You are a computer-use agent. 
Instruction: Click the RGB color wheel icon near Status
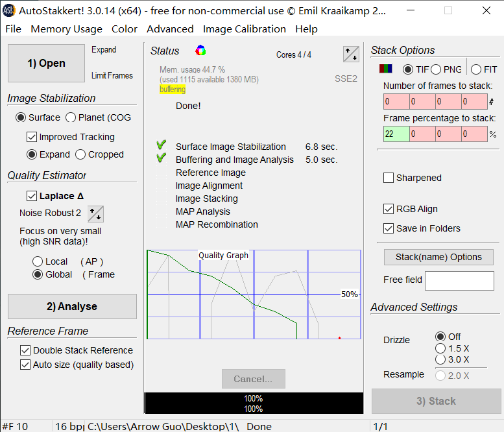[200, 51]
